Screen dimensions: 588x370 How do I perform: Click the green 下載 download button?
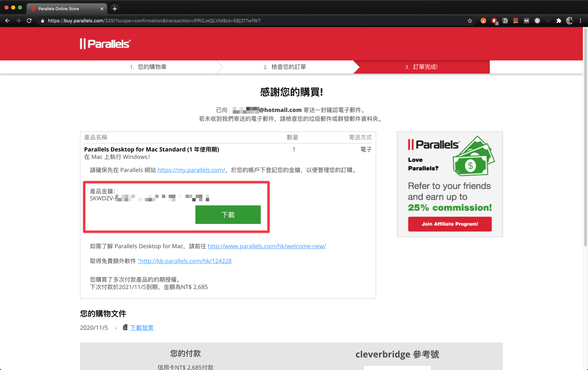228,215
